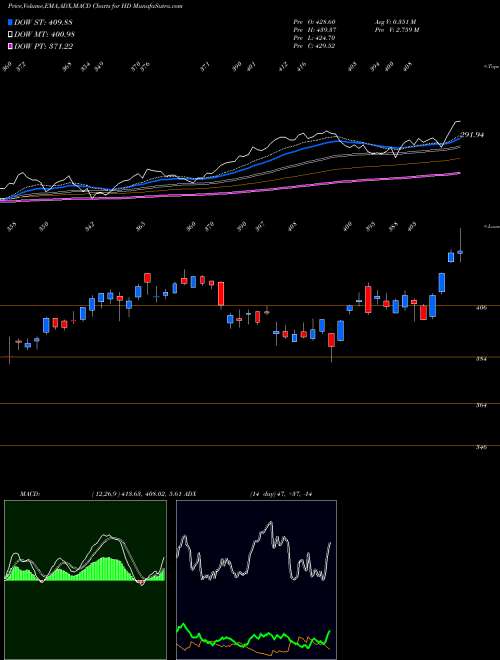Click the blue DOW ST legend swatch
This screenshot has height=660, width=500.
(x=11, y=22)
